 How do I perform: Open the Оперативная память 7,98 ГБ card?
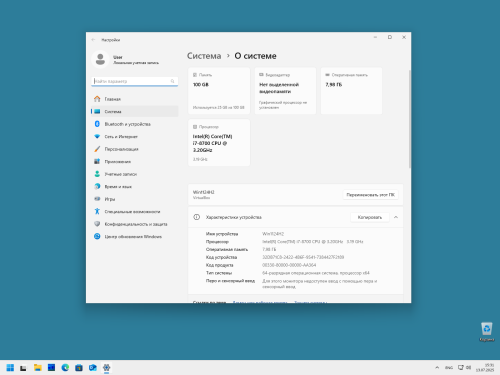(351, 91)
